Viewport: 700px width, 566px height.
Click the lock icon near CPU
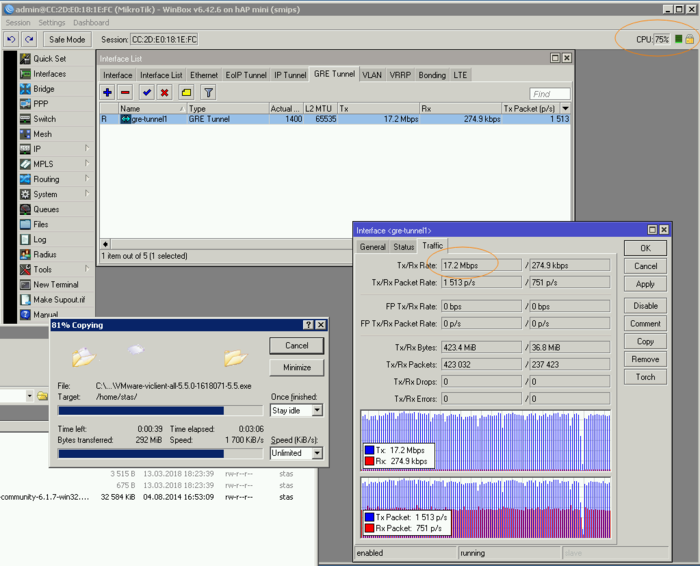click(x=690, y=39)
